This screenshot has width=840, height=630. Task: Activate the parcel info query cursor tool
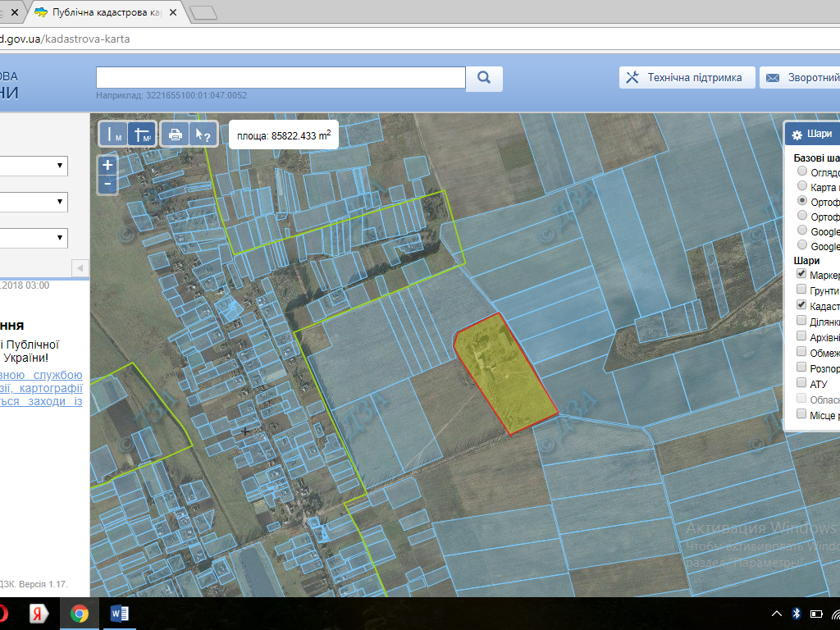click(203, 135)
